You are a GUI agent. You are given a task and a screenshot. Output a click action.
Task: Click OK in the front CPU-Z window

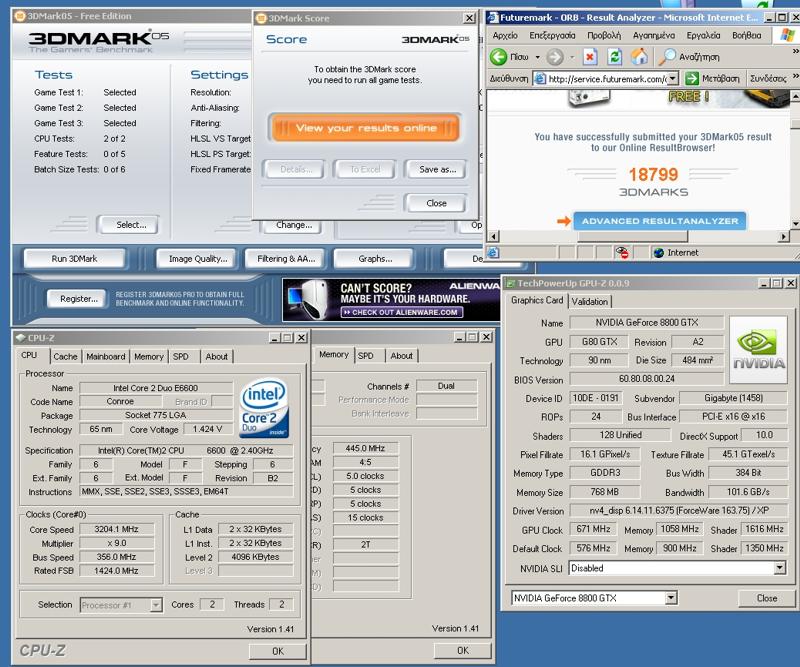coord(278,651)
